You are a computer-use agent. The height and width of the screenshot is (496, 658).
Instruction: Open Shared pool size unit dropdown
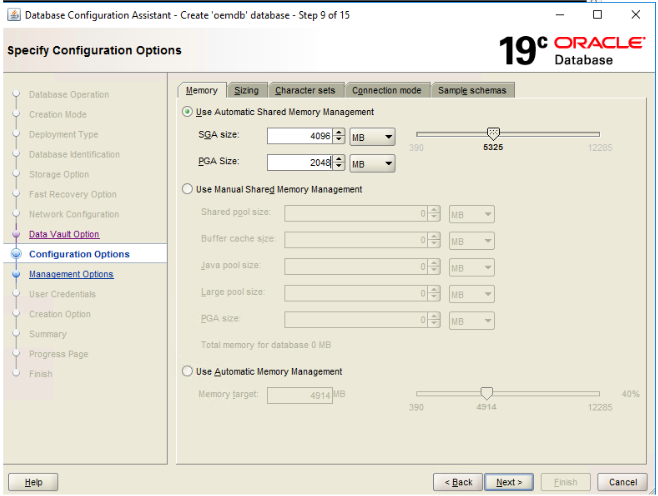pyautogui.click(x=472, y=214)
